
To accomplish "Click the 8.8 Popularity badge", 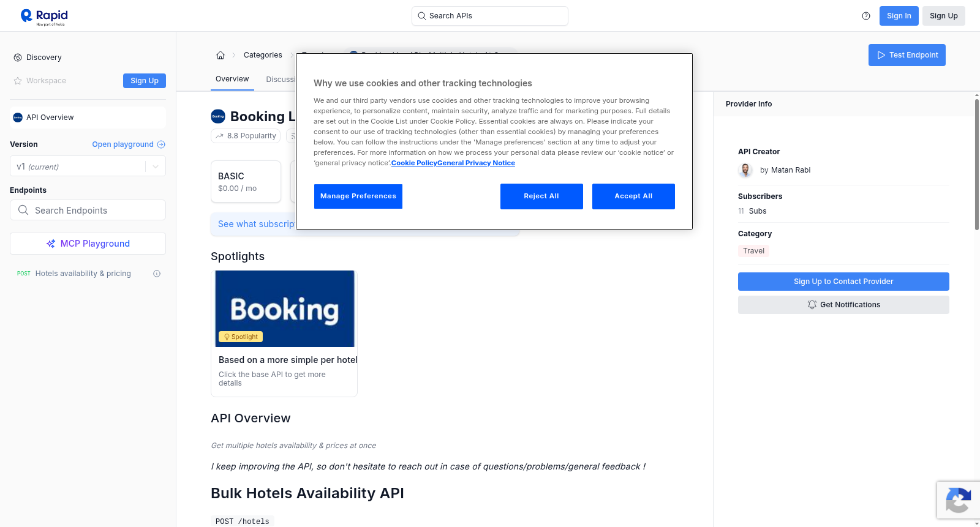I will tap(246, 136).
